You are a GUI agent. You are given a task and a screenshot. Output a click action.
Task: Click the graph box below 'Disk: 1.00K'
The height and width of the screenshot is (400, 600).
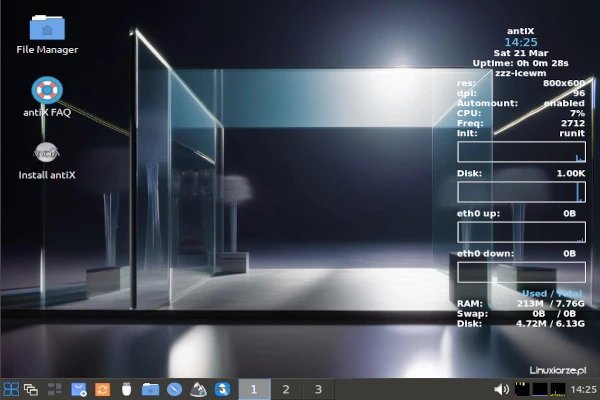521,192
